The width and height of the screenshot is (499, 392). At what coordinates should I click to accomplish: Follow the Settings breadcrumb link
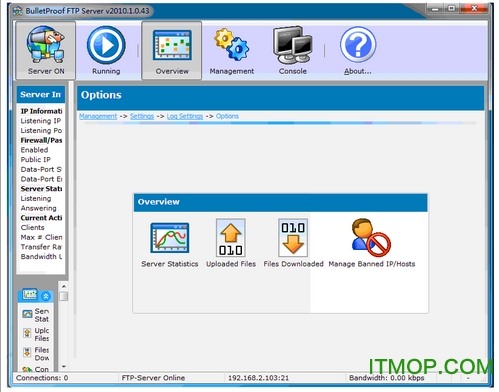tap(142, 116)
